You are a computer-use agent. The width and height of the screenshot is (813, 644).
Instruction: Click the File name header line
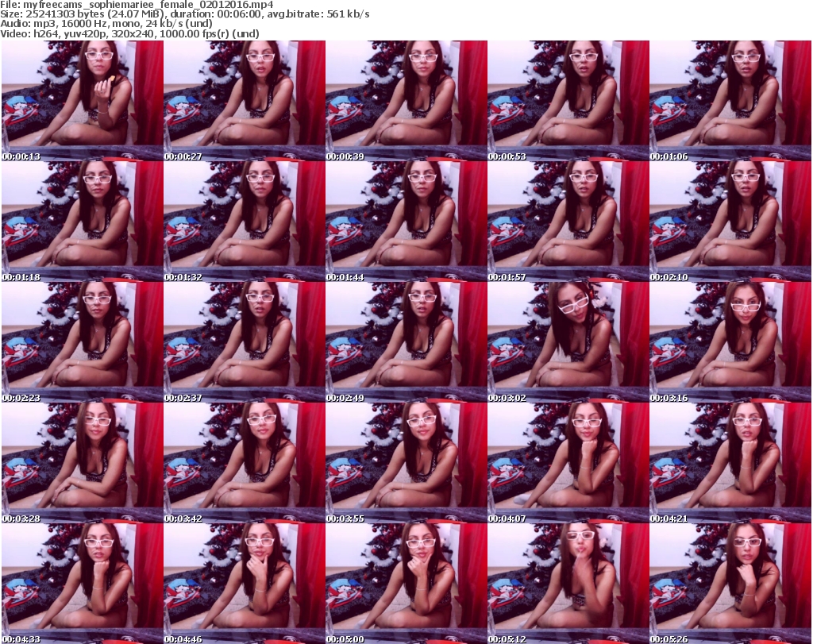click(x=137, y=5)
